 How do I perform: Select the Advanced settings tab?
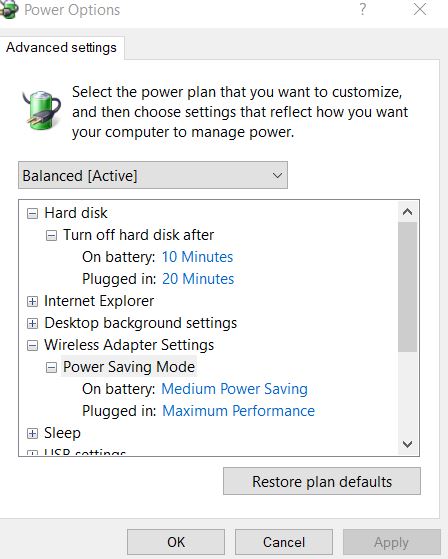(61, 48)
